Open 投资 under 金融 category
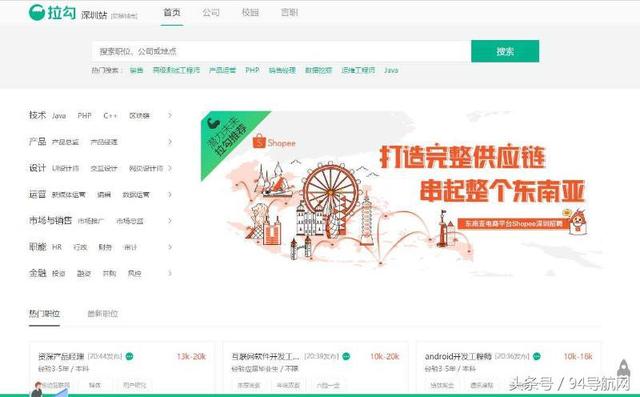The width and height of the screenshot is (640, 397). tap(58, 273)
